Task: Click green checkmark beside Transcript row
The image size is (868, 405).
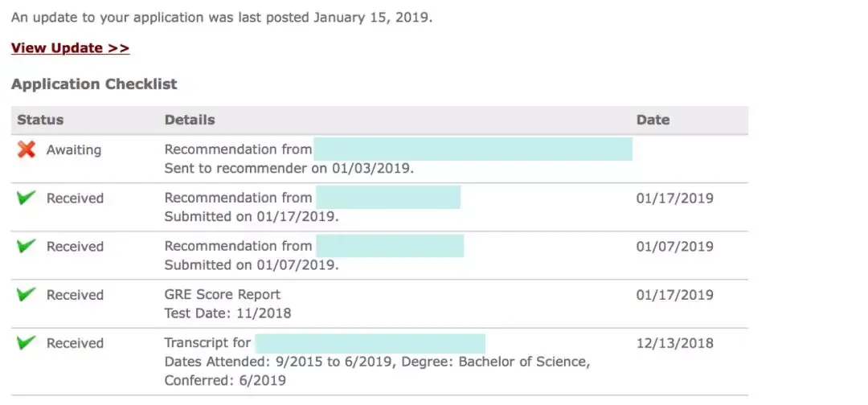Action: click(x=27, y=342)
